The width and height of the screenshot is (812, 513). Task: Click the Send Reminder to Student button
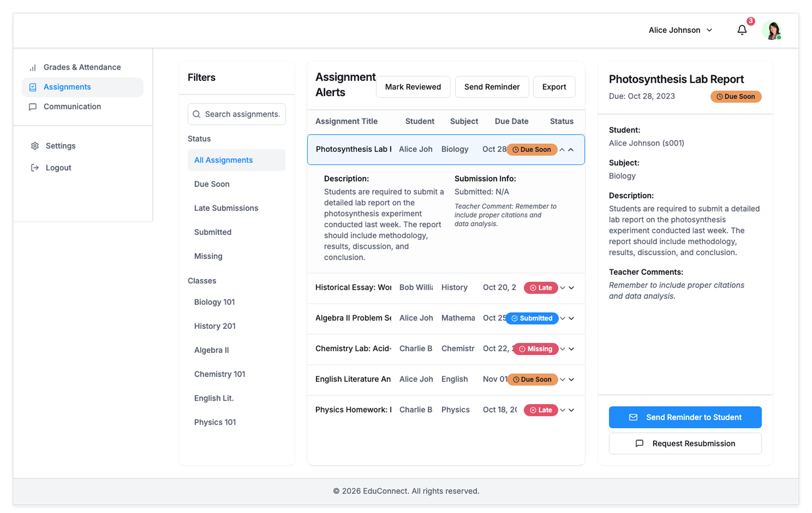point(685,417)
